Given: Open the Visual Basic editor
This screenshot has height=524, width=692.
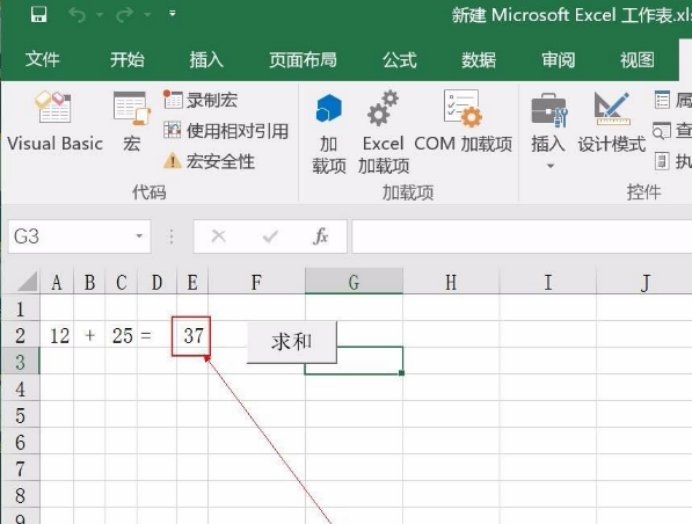Looking at the screenshot, I should tap(55, 121).
